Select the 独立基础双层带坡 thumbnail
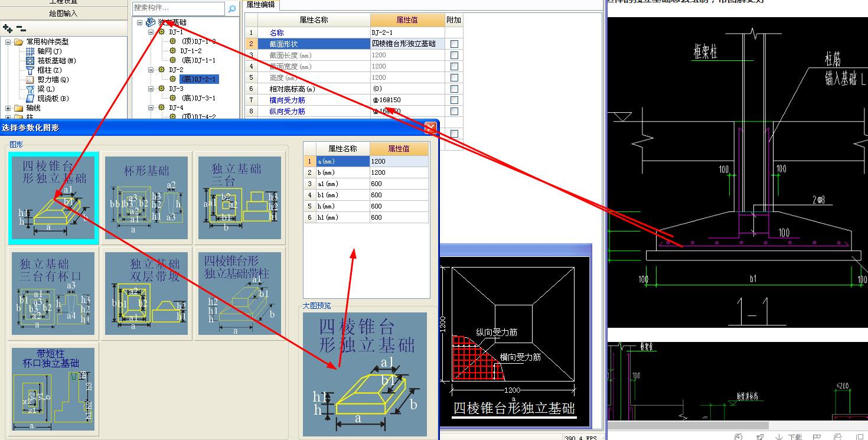The height and width of the screenshot is (440, 868). pyautogui.click(x=146, y=294)
